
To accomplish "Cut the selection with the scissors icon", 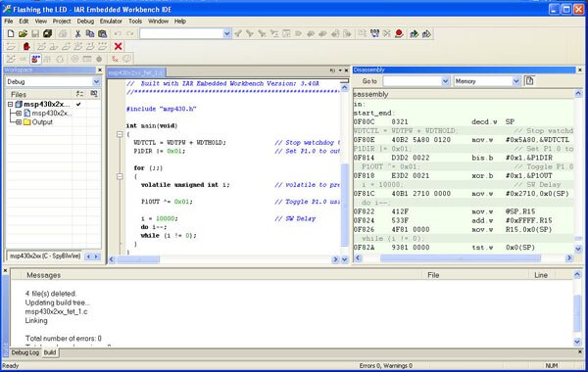I will pos(77,33).
